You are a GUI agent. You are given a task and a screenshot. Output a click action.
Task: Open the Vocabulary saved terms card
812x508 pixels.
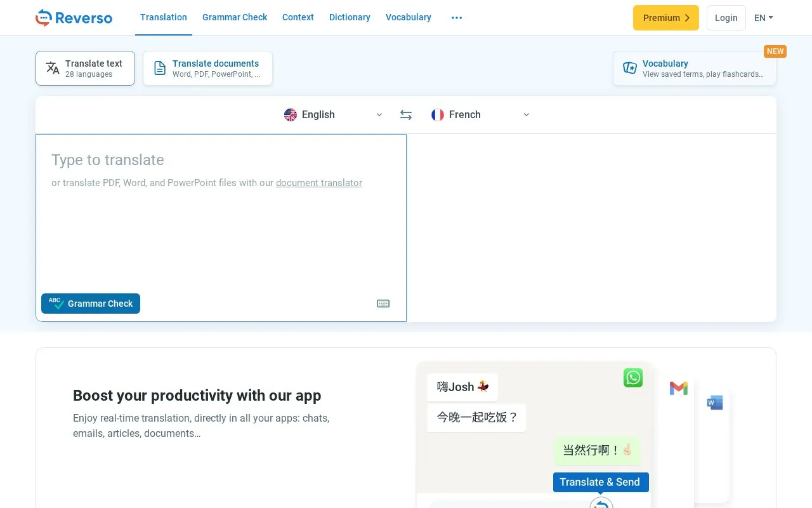[x=695, y=68]
